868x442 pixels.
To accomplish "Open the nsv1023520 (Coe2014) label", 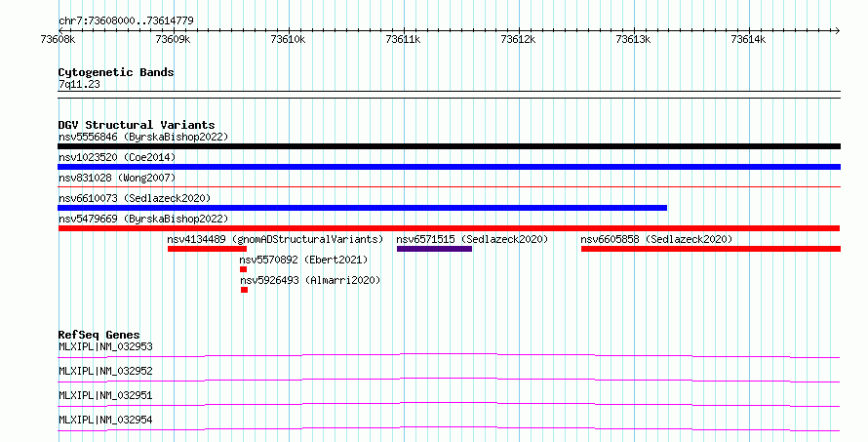I will coord(117,157).
